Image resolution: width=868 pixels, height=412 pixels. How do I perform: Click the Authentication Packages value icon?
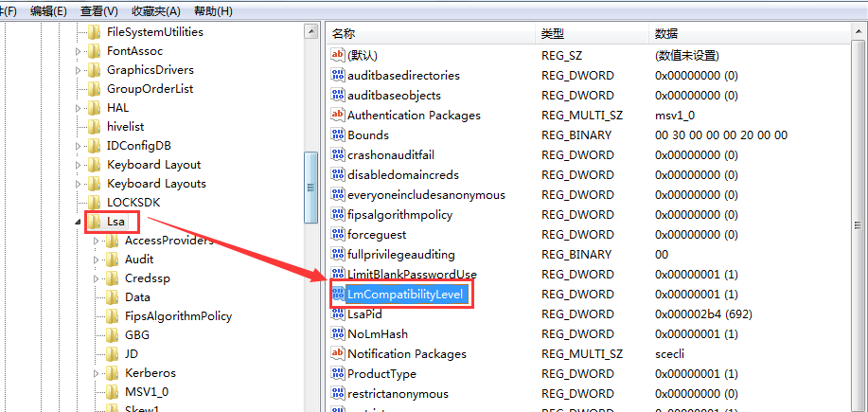coord(338,115)
